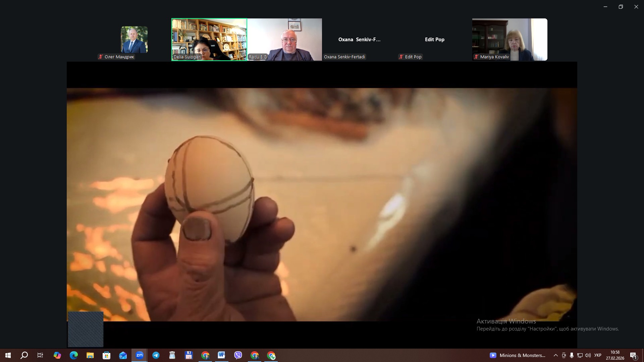Screen dimensions: 644x362
Task: Open the clock and date flyout
Action: click(615, 355)
